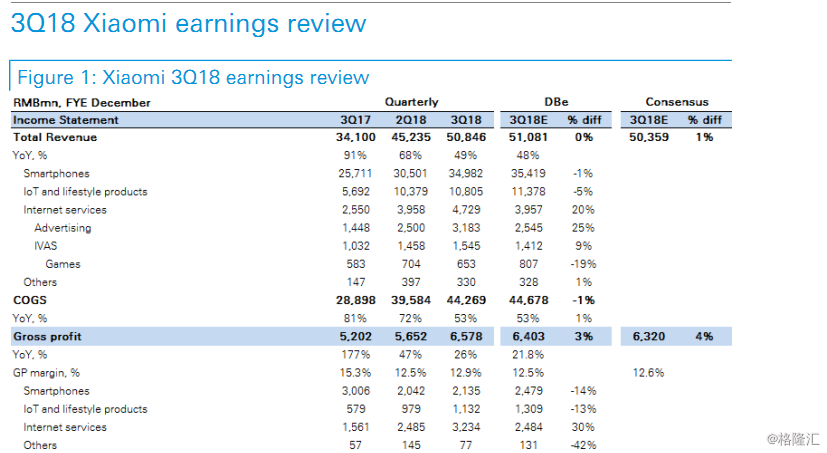Click the Internet services revenue '2,550'
The height and width of the screenshot is (453, 827).
pos(355,210)
